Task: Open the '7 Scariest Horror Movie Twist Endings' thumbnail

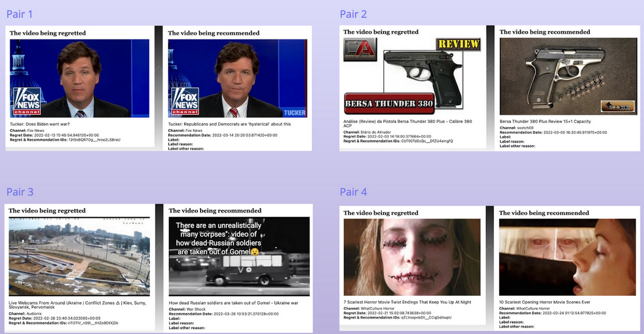Action: (x=412, y=257)
